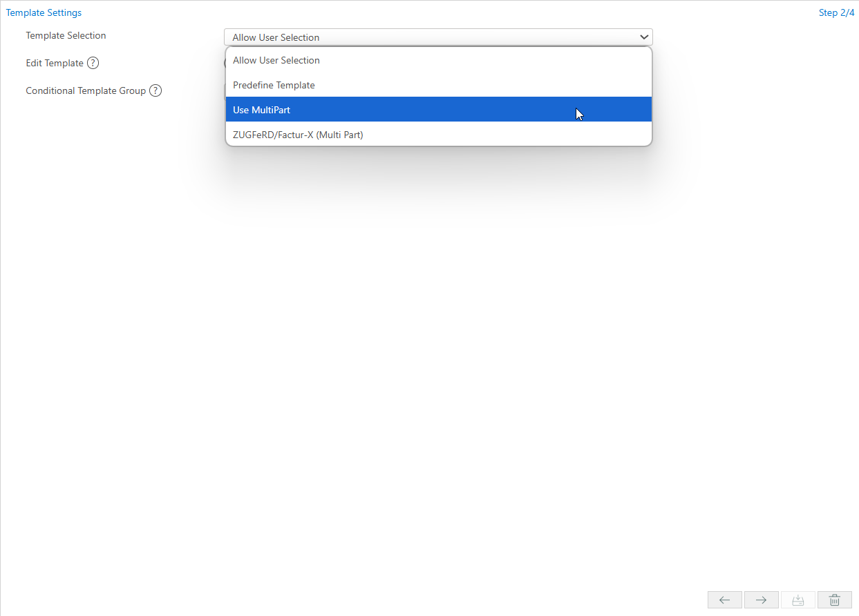Screen dimensions: 859x616
Task: Go back with the left arrow button
Action: [724, 600]
